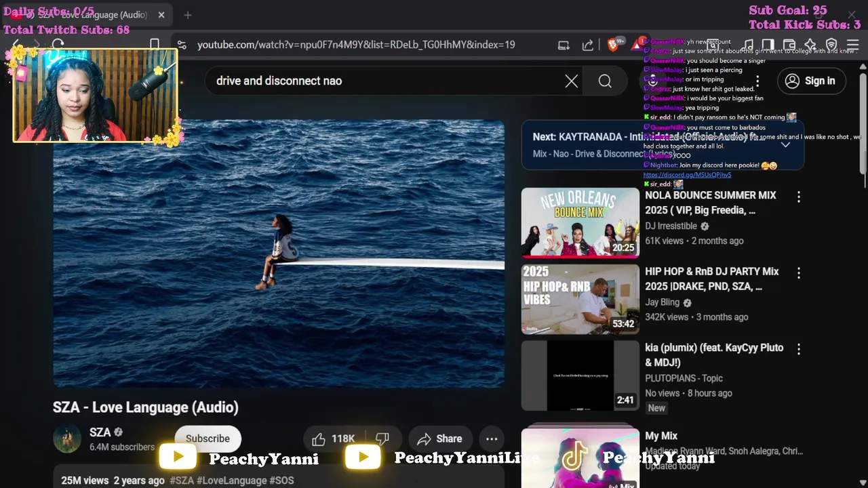Reload the page with the refresh icon
The height and width of the screenshot is (488, 868).
click(58, 45)
